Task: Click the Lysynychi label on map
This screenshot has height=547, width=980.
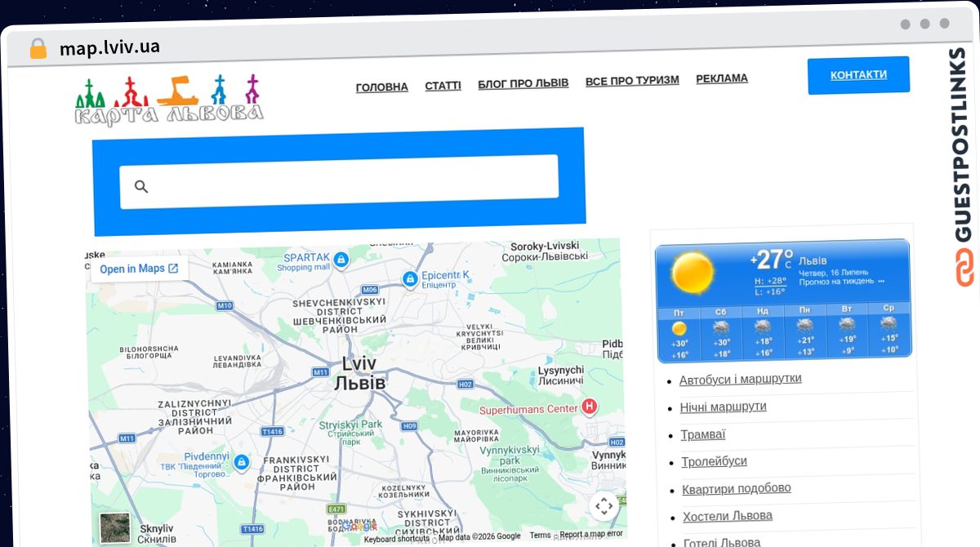Action: click(x=561, y=376)
